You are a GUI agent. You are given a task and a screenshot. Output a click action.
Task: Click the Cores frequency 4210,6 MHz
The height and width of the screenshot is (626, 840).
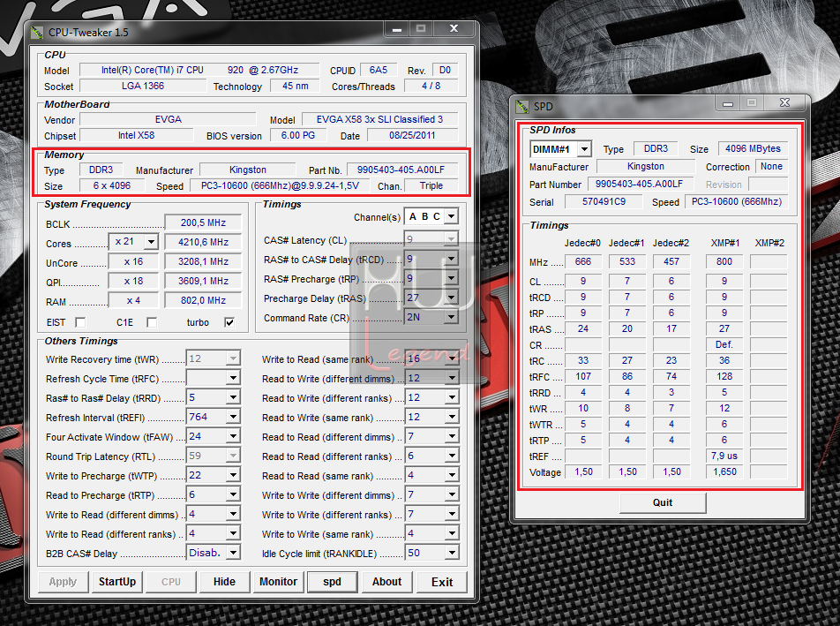[203, 242]
